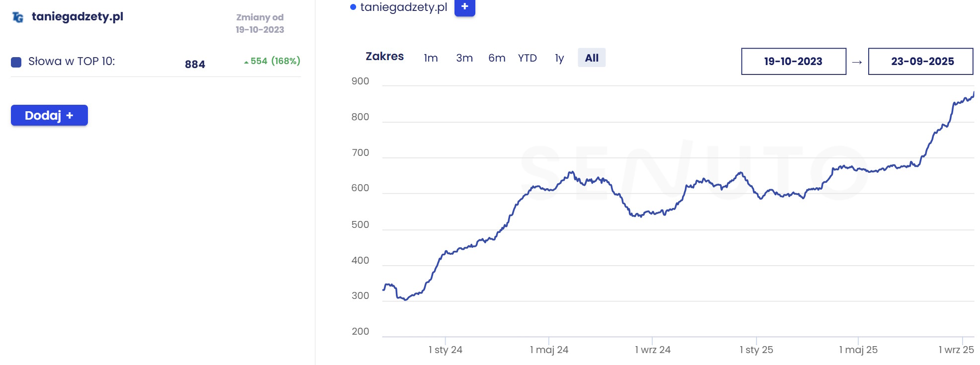Click the 1 sty 25 timeline marker

click(x=756, y=350)
